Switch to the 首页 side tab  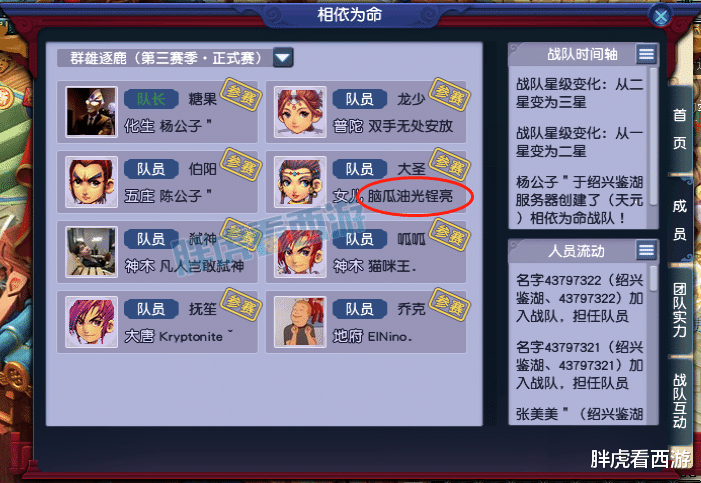click(x=680, y=130)
